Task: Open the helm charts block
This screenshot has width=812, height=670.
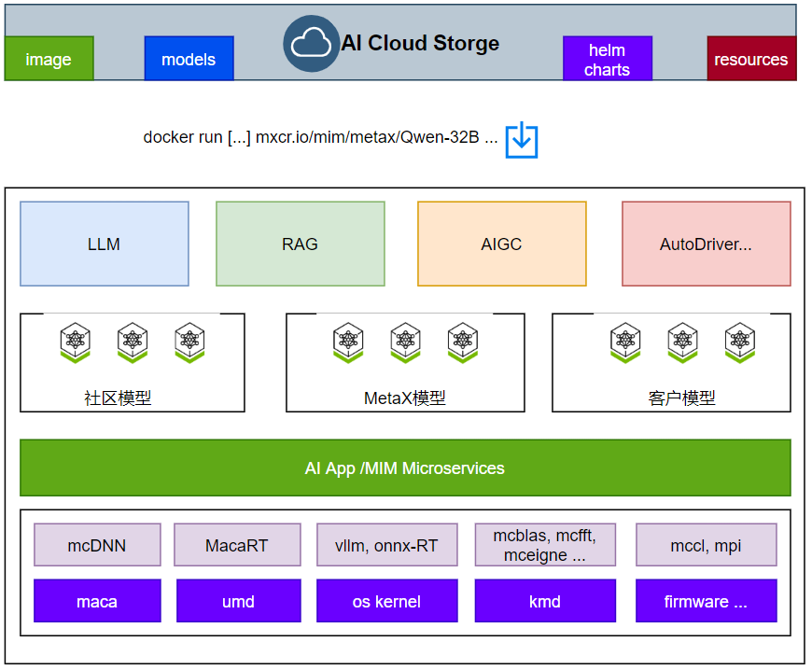Action: [x=608, y=59]
